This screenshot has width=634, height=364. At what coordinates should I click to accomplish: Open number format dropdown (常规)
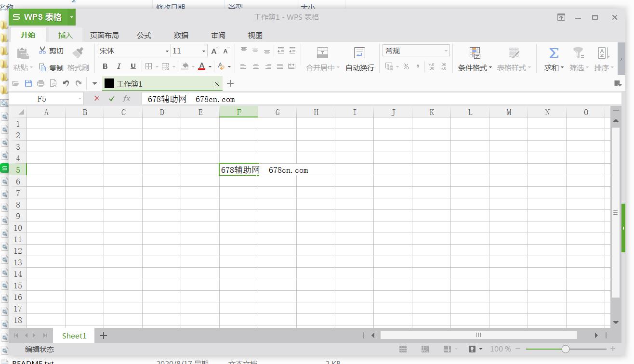coord(446,51)
